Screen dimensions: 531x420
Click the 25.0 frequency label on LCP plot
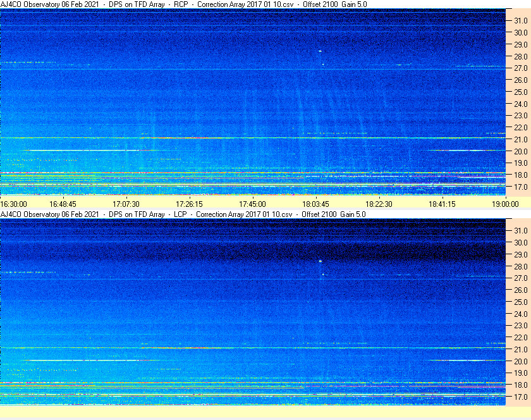click(x=521, y=302)
